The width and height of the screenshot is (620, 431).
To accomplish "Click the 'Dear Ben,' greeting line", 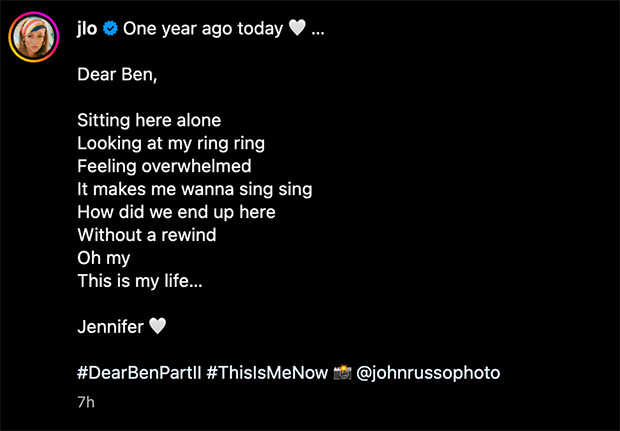I will click(117, 75).
